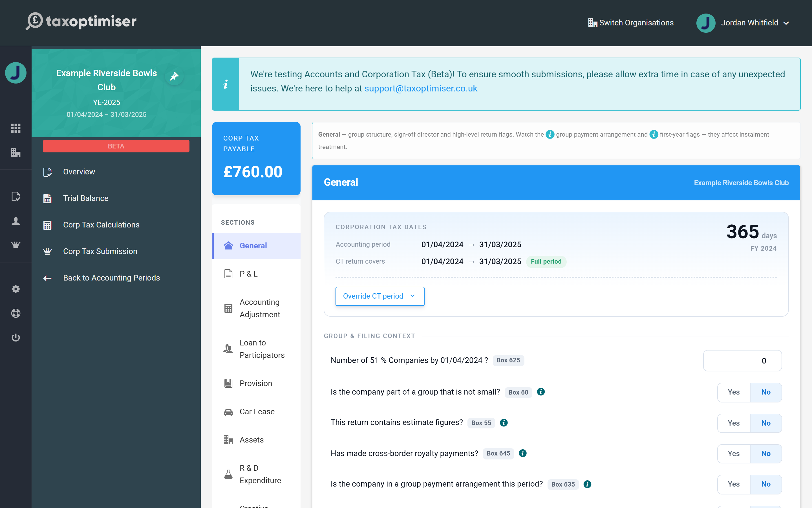Screen dimensions: 812x508
Task: Click the power logout icon in rail
Action: [x=16, y=337]
